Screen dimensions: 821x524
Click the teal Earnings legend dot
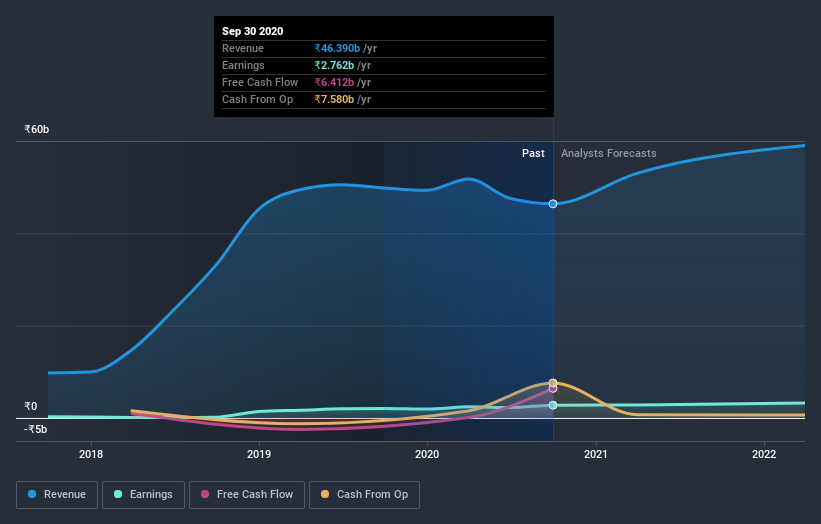click(x=118, y=494)
